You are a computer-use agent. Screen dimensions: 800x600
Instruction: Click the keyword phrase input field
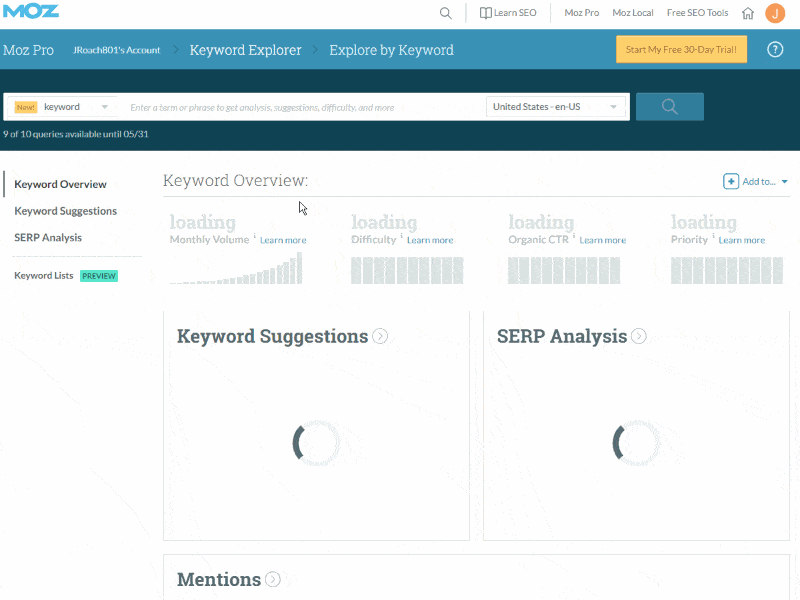300,106
